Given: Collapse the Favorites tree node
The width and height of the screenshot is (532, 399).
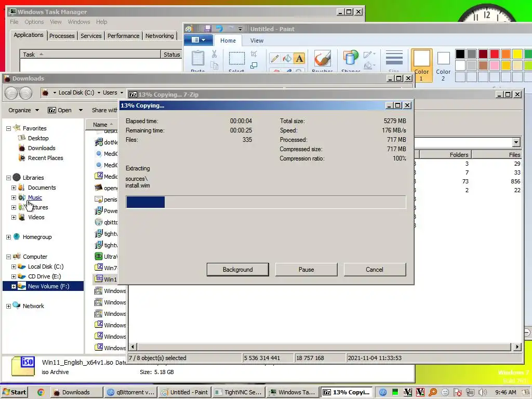Looking at the screenshot, I should click(x=8, y=128).
